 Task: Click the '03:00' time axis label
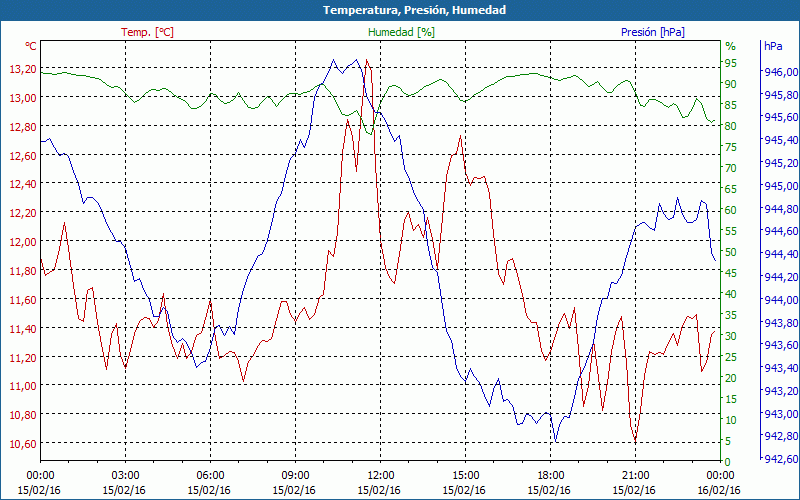point(125,475)
